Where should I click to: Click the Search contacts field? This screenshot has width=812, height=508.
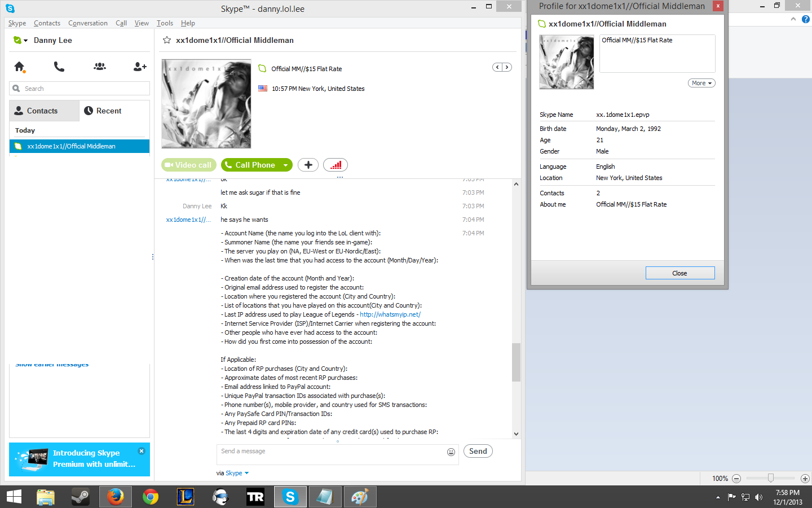point(80,89)
